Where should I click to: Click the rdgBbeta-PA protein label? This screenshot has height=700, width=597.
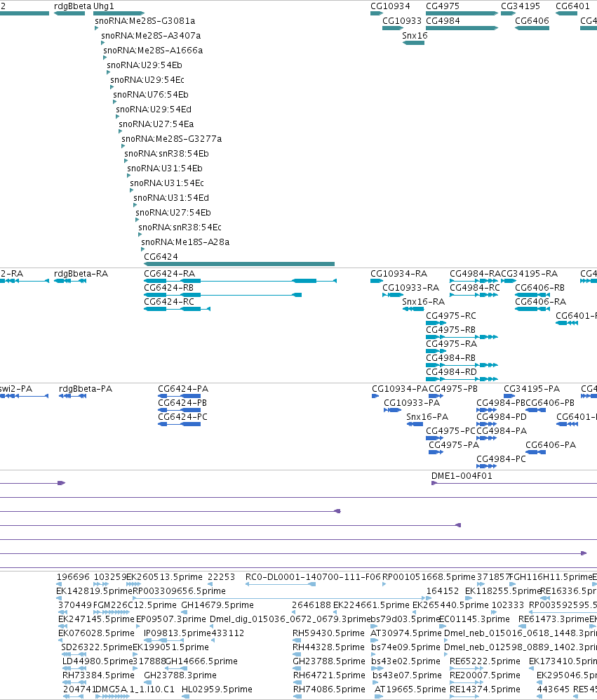[x=85, y=389]
